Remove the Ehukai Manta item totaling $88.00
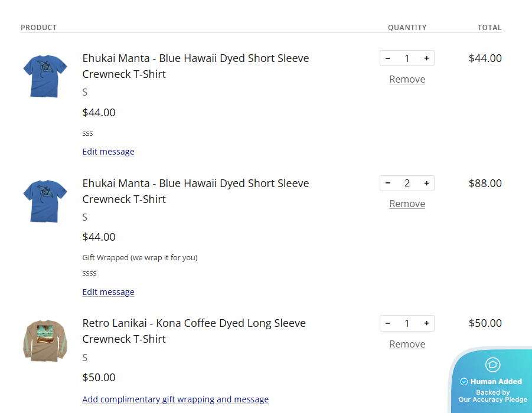Viewport: 532px width, 413px height. (x=407, y=204)
